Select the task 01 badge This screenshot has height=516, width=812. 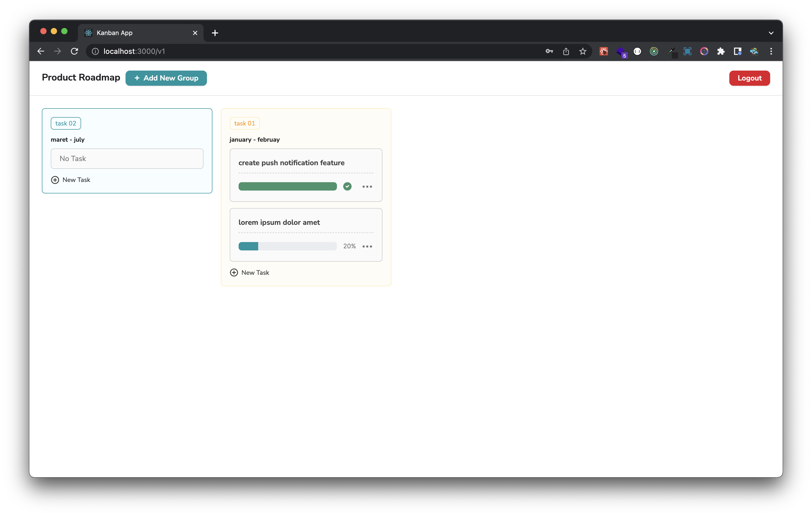(x=245, y=123)
